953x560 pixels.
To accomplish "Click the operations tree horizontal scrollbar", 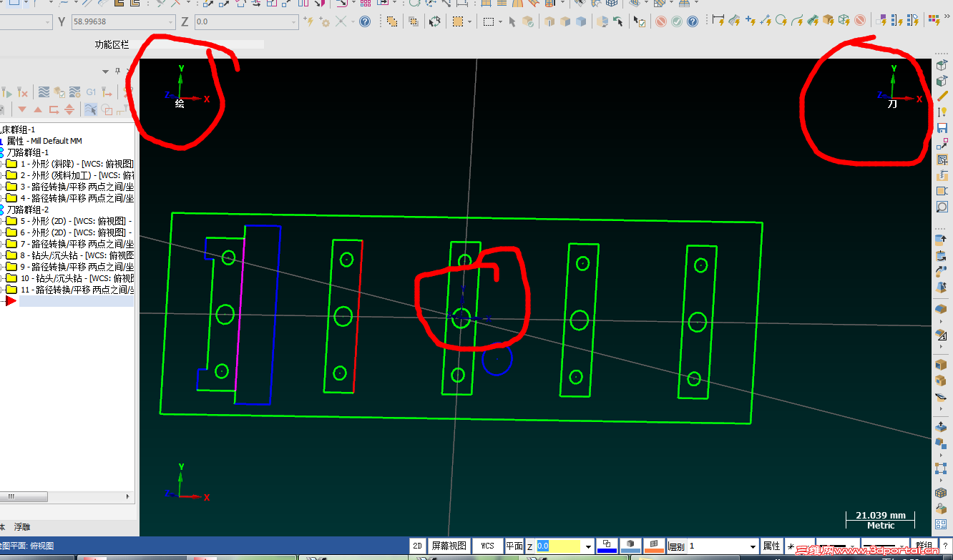I will tap(24, 496).
